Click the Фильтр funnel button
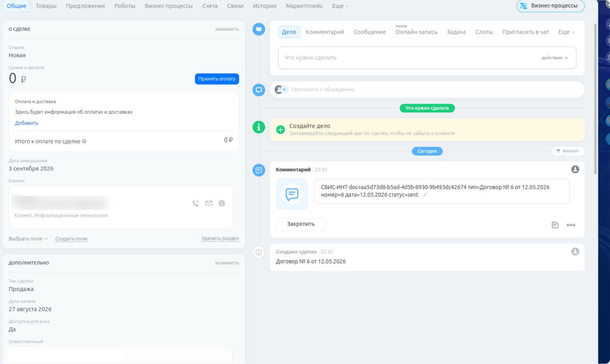Viewport: 610px width, 364px height. point(568,151)
